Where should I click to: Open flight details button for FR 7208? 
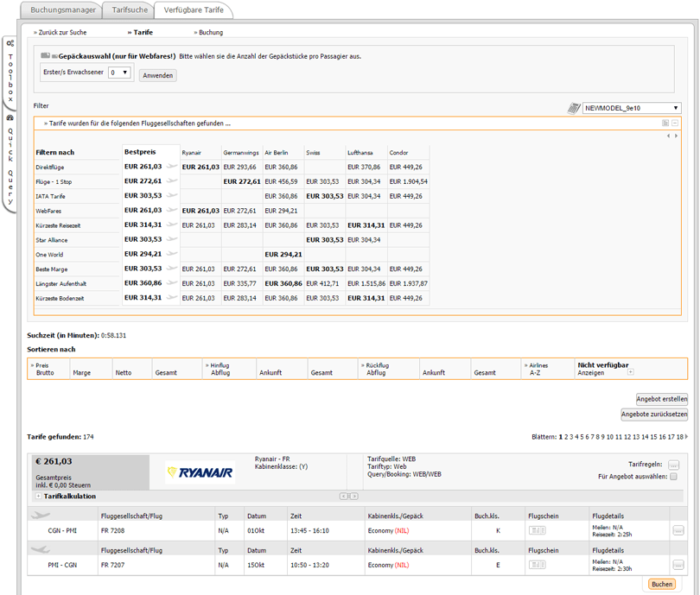tap(678, 530)
